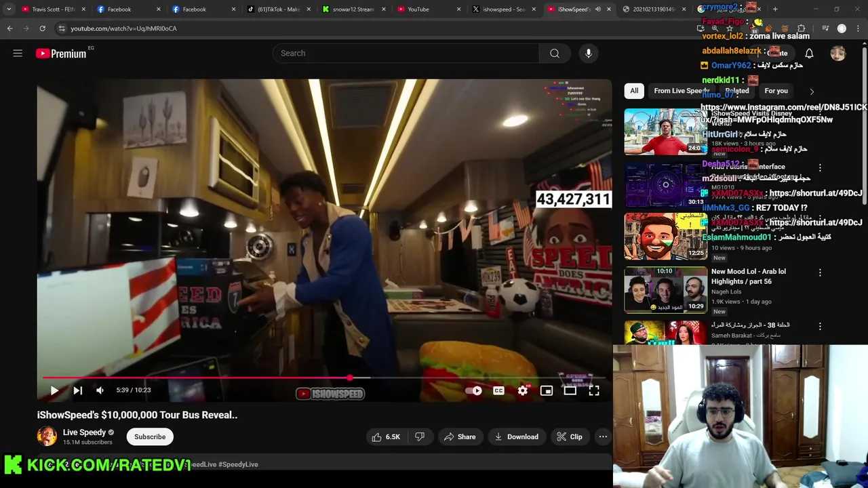Toggle autoplay switch in player
The image size is (868, 488).
click(x=474, y=390)
